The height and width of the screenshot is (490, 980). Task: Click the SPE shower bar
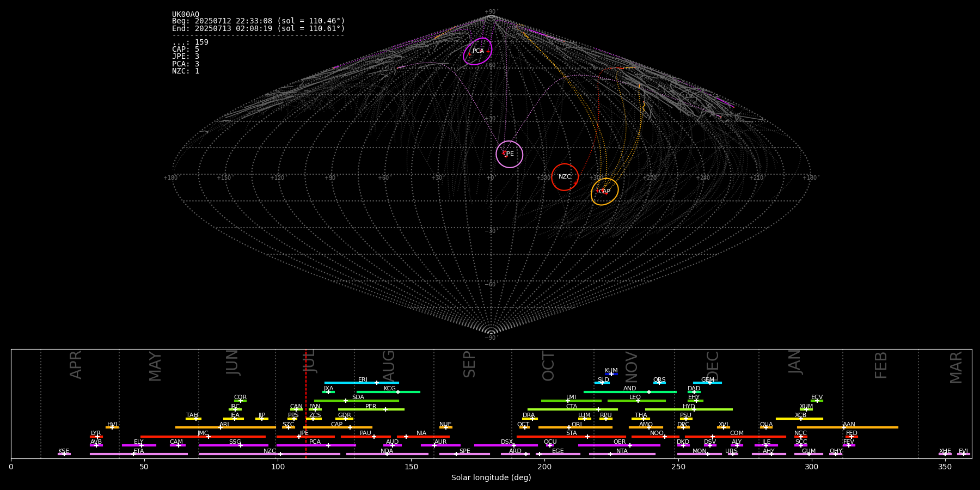pyautogui.click(x=464, y=454)
